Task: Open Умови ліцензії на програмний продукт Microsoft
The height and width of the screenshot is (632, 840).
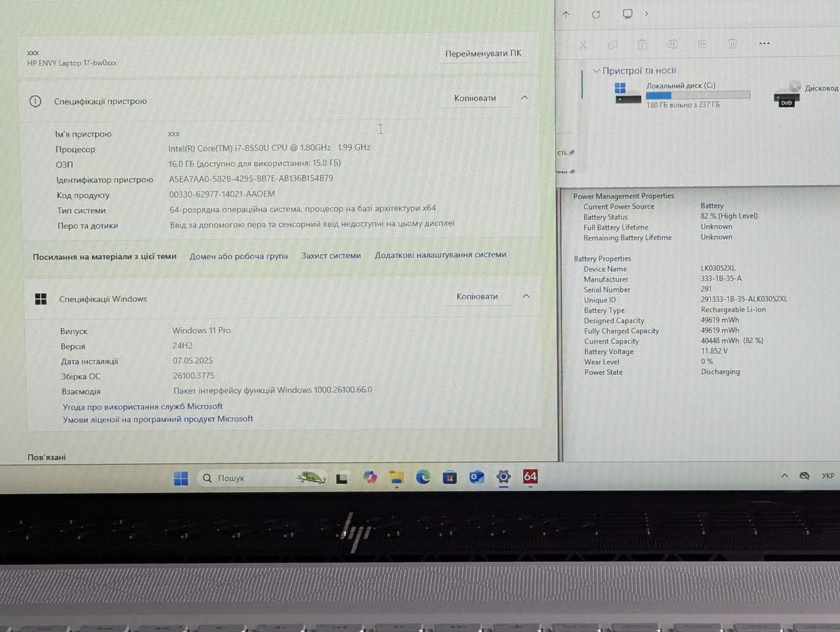Action: point(157,419)
